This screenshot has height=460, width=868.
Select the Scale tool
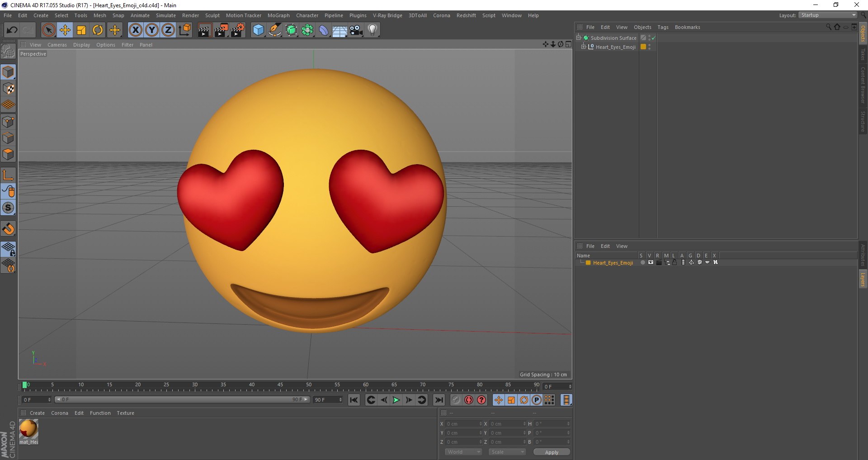81,30
